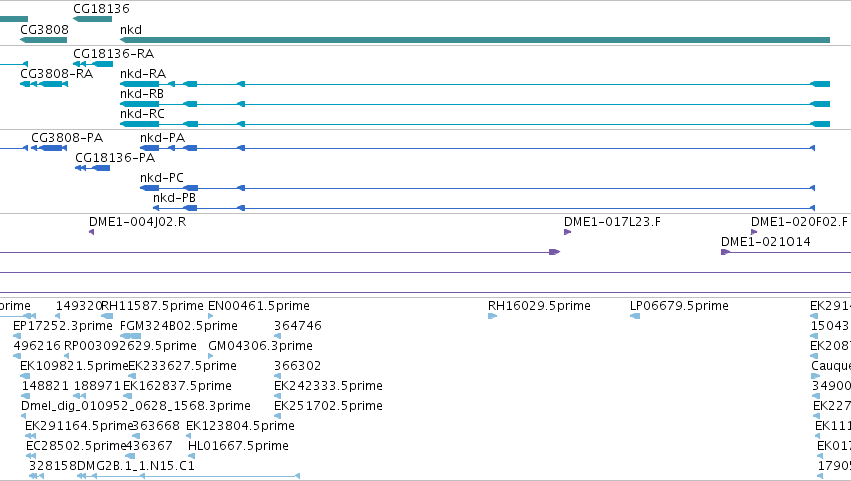
Task: Click the DME1-020F02.F clone label
Action: click(x=799, y=222)
